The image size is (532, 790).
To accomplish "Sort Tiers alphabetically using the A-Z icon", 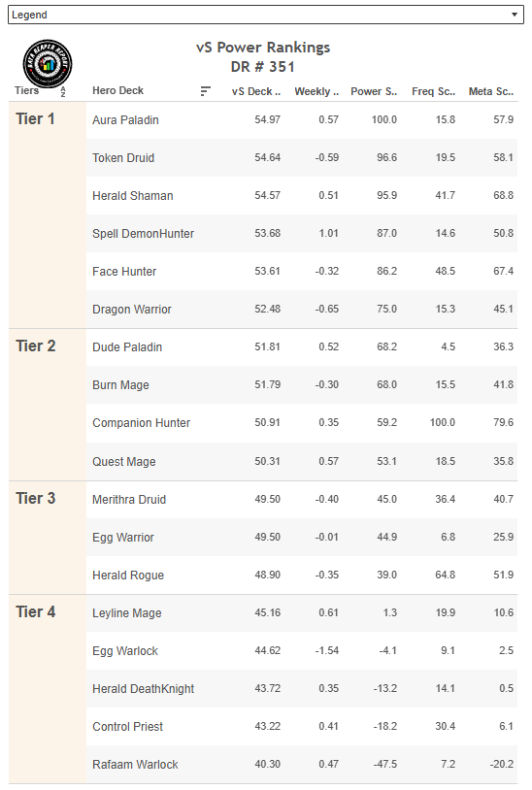I will click(63, 91).
